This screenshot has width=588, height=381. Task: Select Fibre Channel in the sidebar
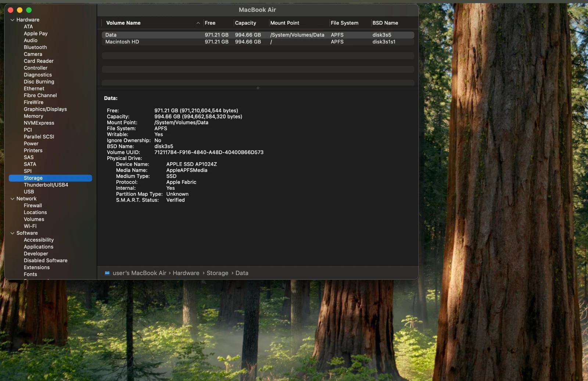point(40,95)
